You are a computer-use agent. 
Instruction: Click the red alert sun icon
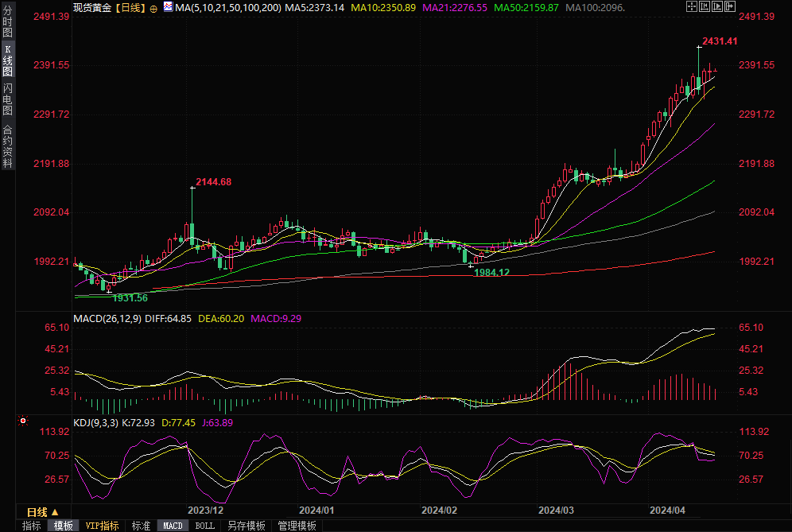tap(23, 421)
